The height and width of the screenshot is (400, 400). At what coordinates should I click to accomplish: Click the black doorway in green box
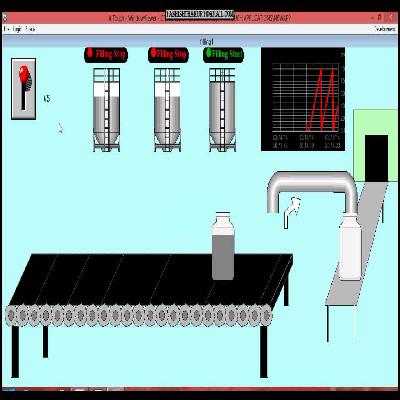pos(376,158)
